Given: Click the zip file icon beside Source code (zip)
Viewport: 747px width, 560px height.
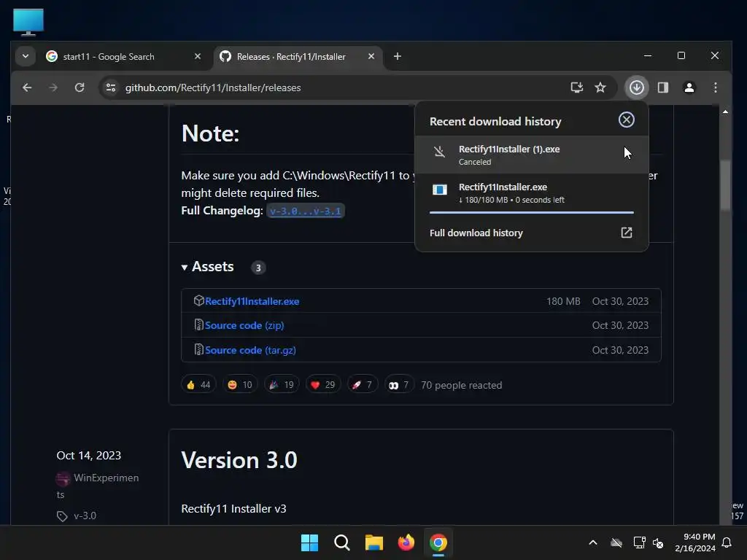Looking at the screenshot, I should 198,324.
